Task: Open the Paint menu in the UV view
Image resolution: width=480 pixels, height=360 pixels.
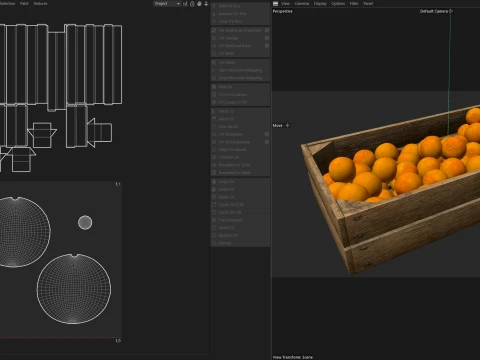Action: (24, 4)
